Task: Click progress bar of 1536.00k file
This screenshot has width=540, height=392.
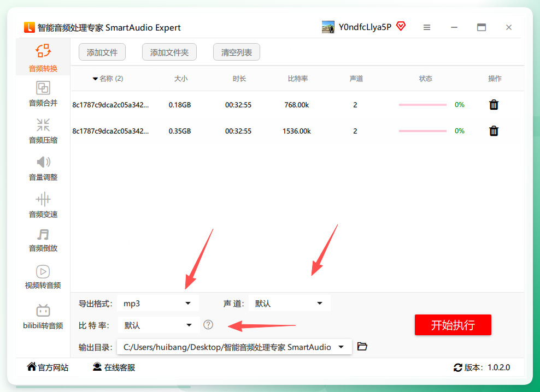Action: click(422, 131)
